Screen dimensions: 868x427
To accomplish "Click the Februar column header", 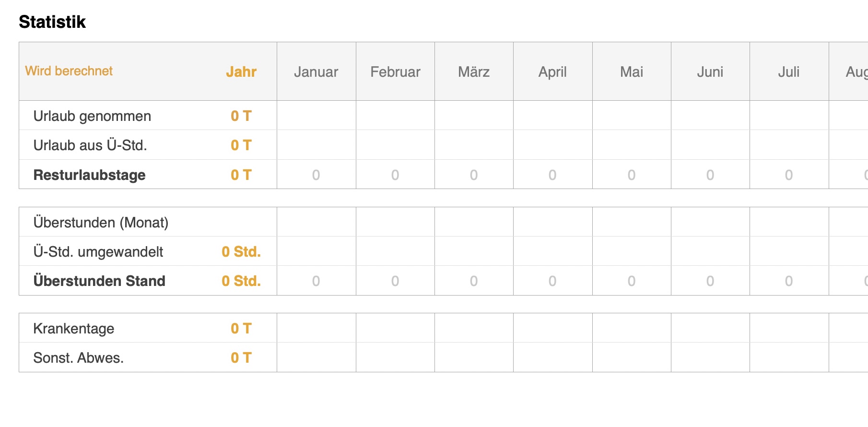I will click(x=395, y=72).
